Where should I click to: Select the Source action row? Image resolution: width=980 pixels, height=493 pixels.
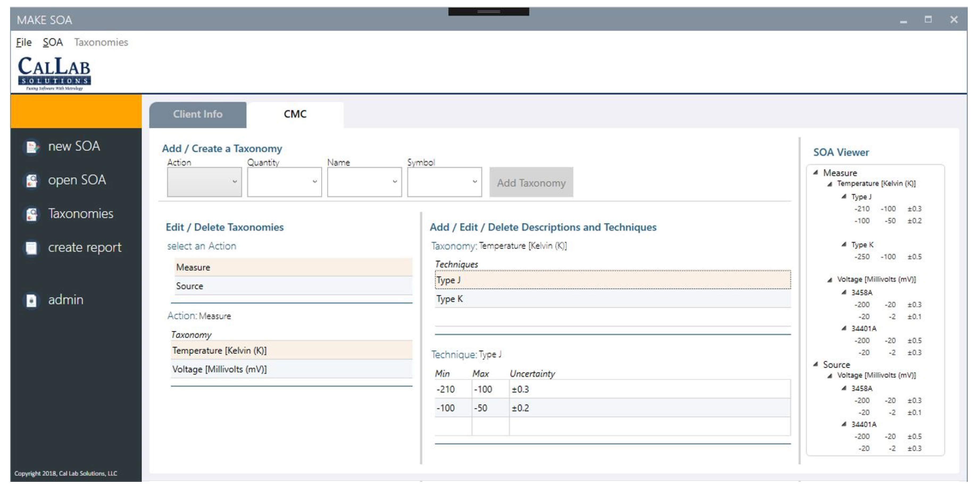pos(293,286)
